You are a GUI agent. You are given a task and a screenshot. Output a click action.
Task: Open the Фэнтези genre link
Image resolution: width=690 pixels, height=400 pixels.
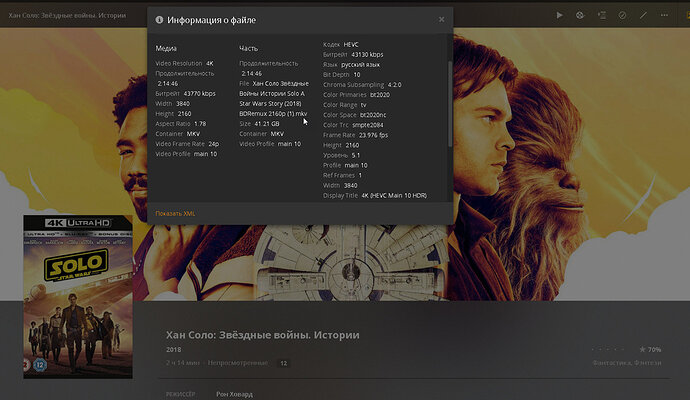coord(648,363)
